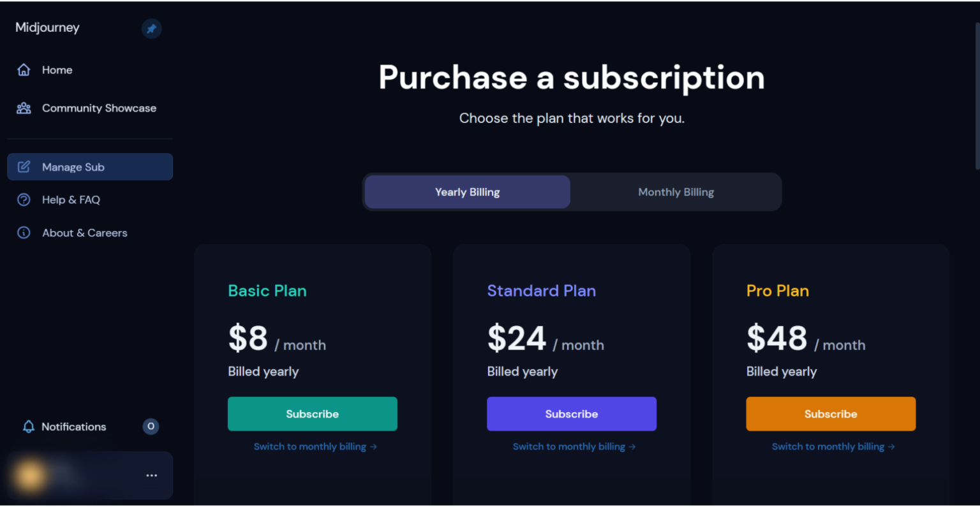
Task: Click the About & Careers info icon
Action: (24, 233)
